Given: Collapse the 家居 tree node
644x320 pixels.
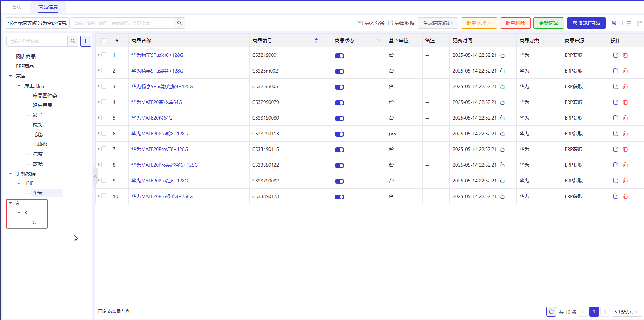Looking at the screenshot, I should point(10,76).
